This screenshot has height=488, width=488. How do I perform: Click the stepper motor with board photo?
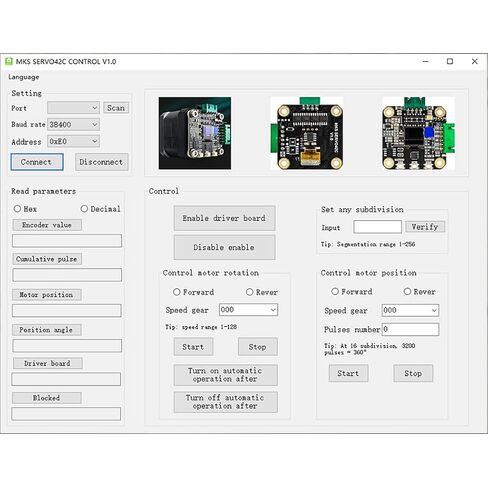tap(195, 133)
